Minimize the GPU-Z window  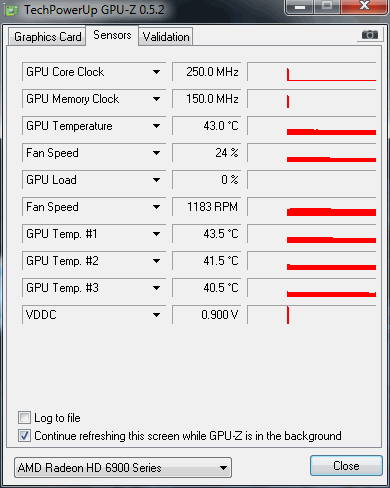point(300,7)
